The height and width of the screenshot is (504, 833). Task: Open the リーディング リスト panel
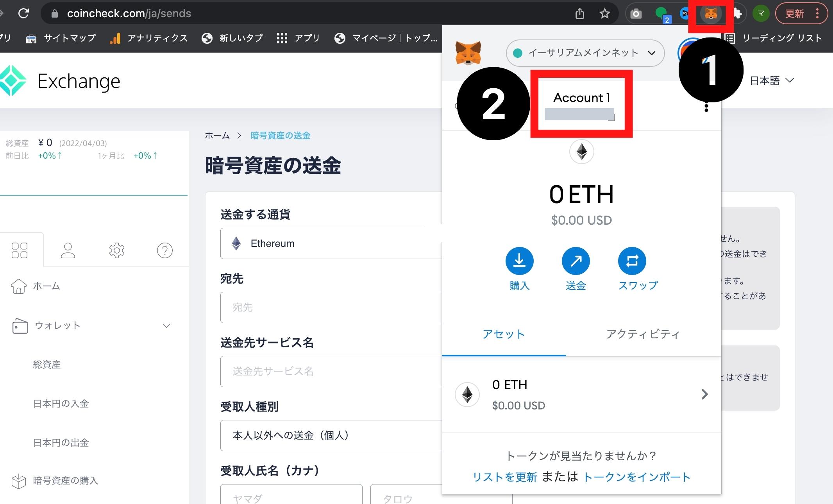[x=774, y=38]
